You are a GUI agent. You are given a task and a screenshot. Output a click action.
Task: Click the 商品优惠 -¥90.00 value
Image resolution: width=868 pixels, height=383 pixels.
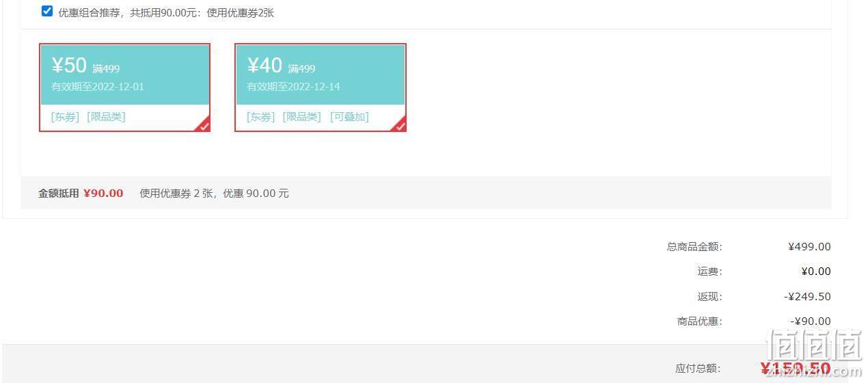(x=811, y=321)
